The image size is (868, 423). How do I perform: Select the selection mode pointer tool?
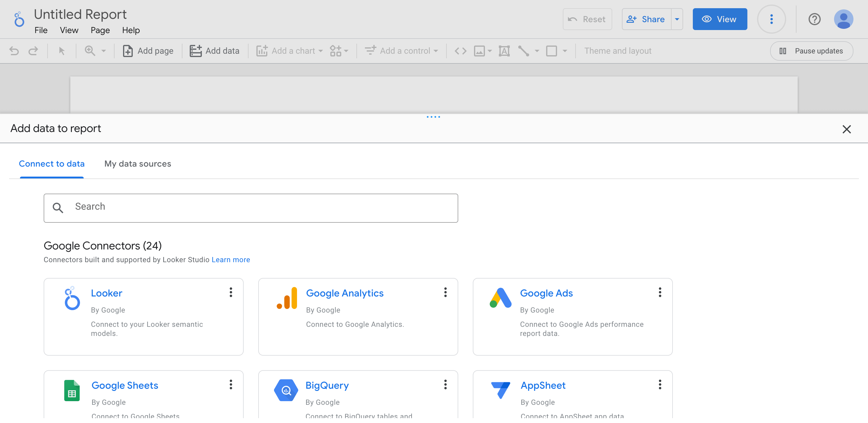click(62, 51)
